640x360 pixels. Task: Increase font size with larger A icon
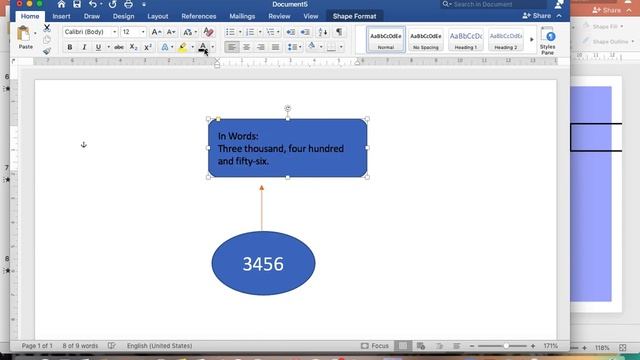tap(156, 32)
